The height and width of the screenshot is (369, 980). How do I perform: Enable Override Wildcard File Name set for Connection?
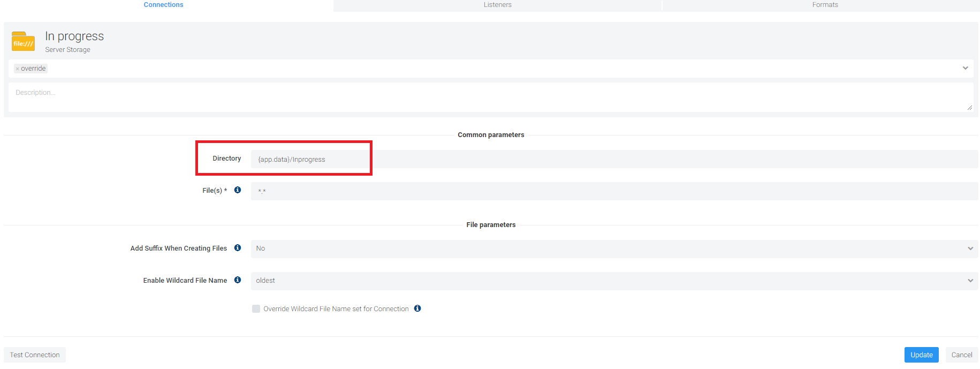[256, 309]
